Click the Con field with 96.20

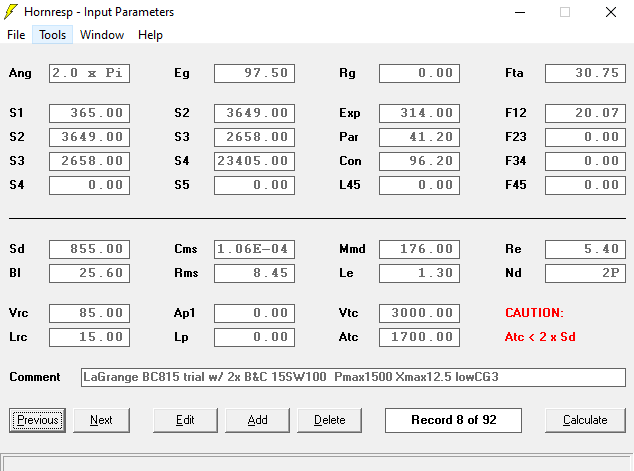(419, 161)
